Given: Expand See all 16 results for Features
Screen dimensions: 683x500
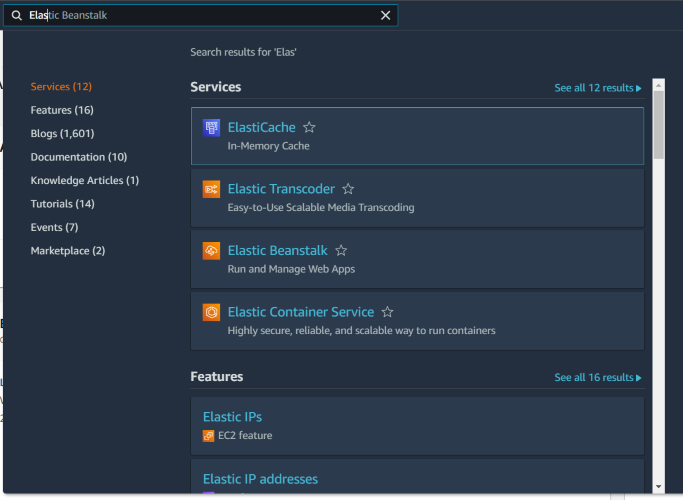Looking at the screenshot, I should 598,378.
